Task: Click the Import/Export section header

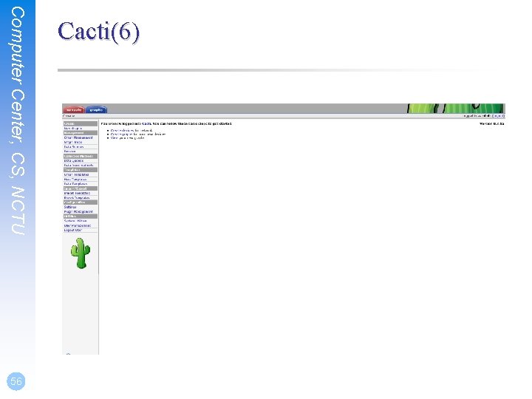Action: click(81, 188)
